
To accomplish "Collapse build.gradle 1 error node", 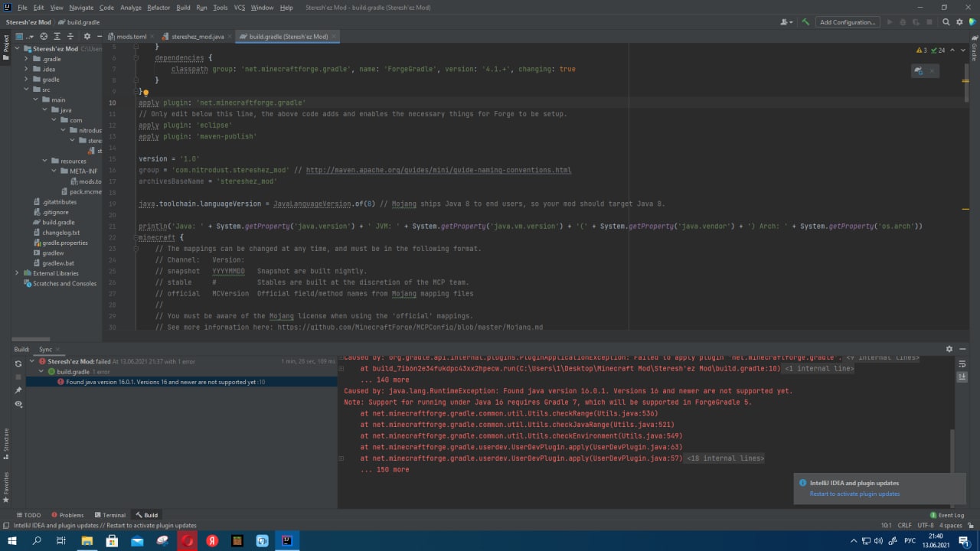I will point(41,371).
